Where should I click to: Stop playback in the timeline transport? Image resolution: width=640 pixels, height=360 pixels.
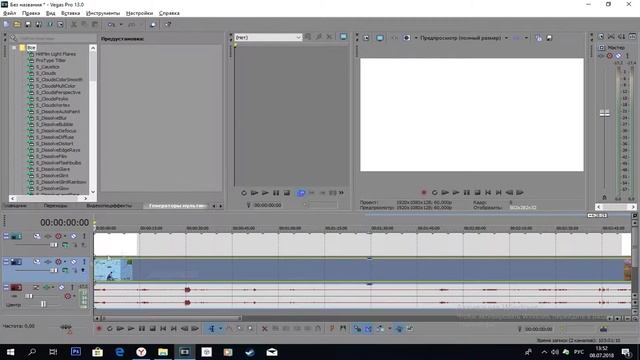click(152, 329)
